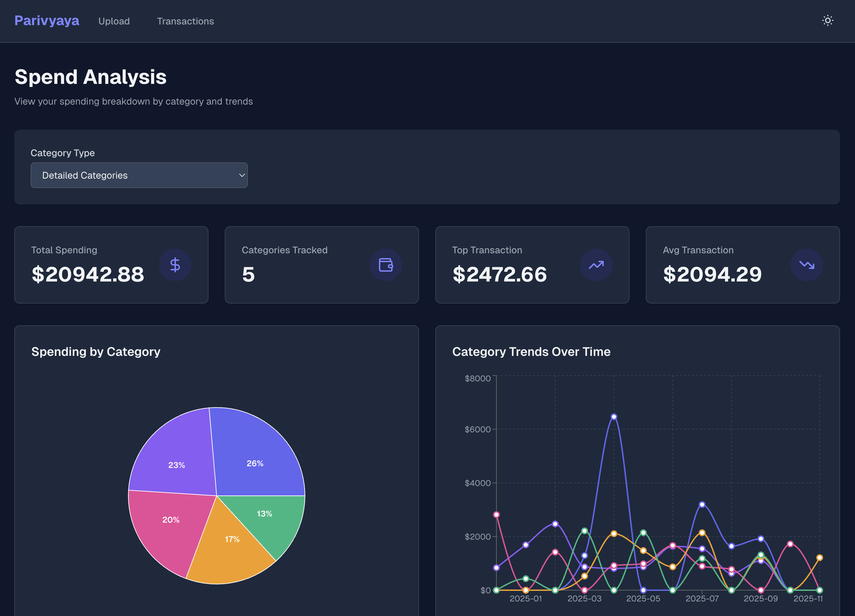
Task: Navigate to the Upload page
Action: [x=114, y=21]
